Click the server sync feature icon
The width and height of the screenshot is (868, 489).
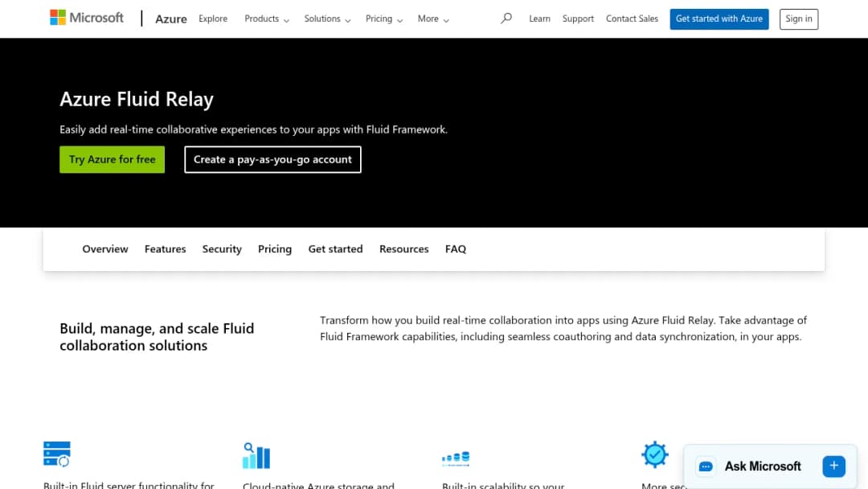57,454
